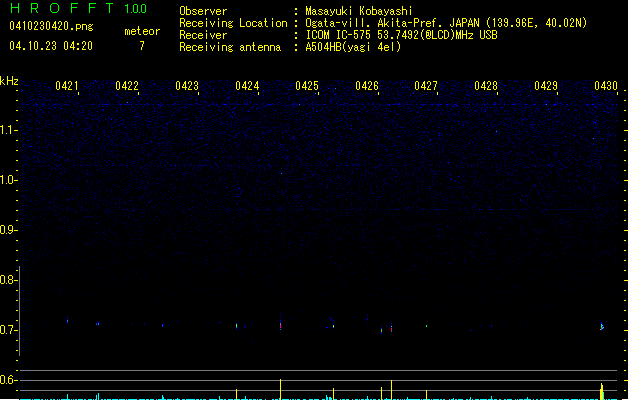Click the date stamp 04.10.23 04:20
Image resolution: width=629 pixels, height=400 pixels.
point(51,46)
